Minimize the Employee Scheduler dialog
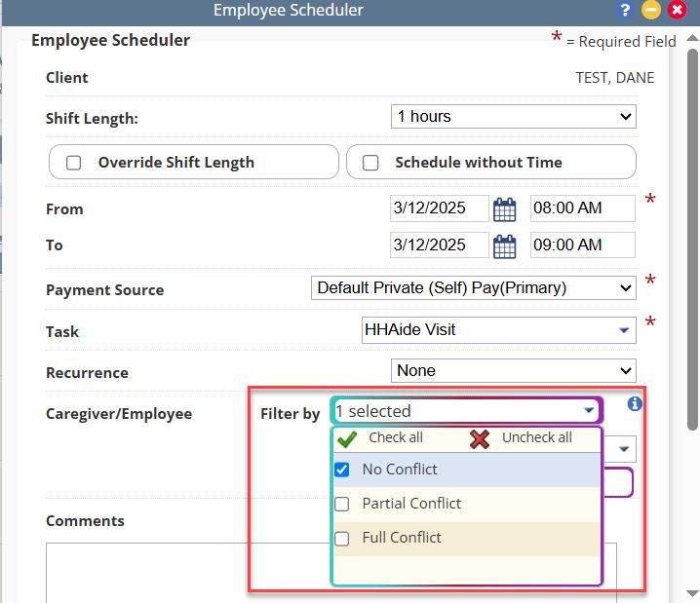 [651, 10]
